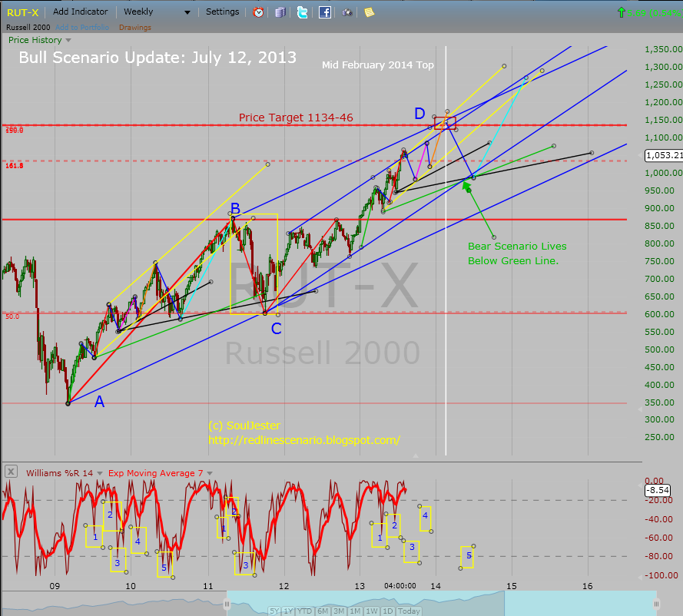
Task: Click the blue B wave label
Action: (x=235, y=208)
